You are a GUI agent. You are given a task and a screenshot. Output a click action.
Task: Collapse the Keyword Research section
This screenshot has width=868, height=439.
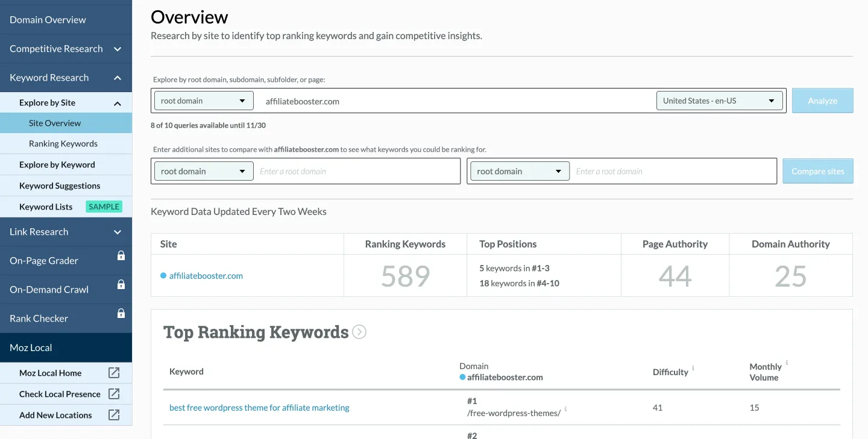[118, 78]
